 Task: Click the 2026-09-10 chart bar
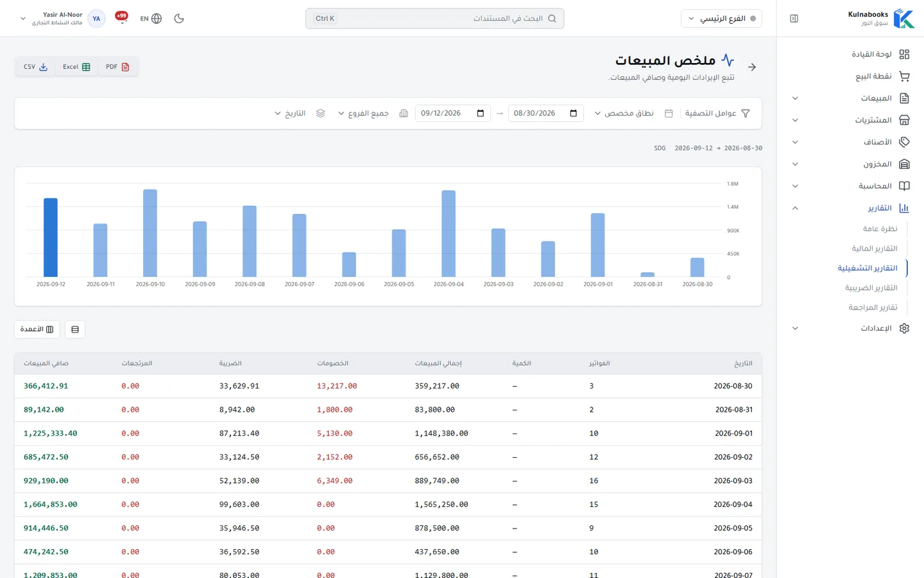click(x=150, y=233)
